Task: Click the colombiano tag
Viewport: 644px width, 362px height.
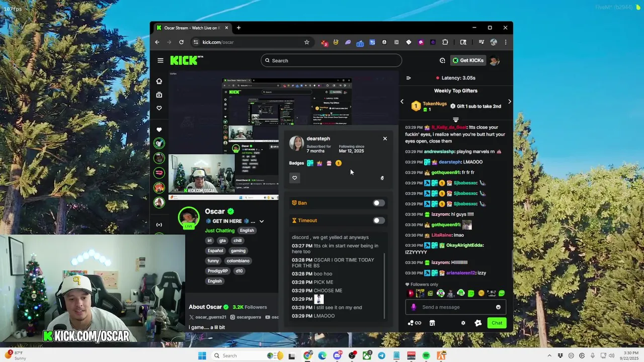Action: pos(238,261)
